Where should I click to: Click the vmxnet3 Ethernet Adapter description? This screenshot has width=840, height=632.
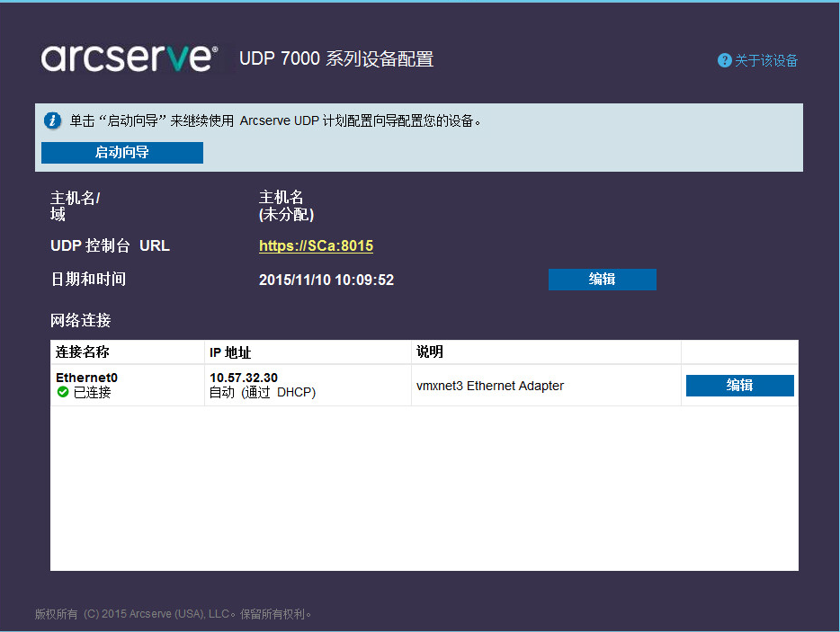(x=489, y=386)
